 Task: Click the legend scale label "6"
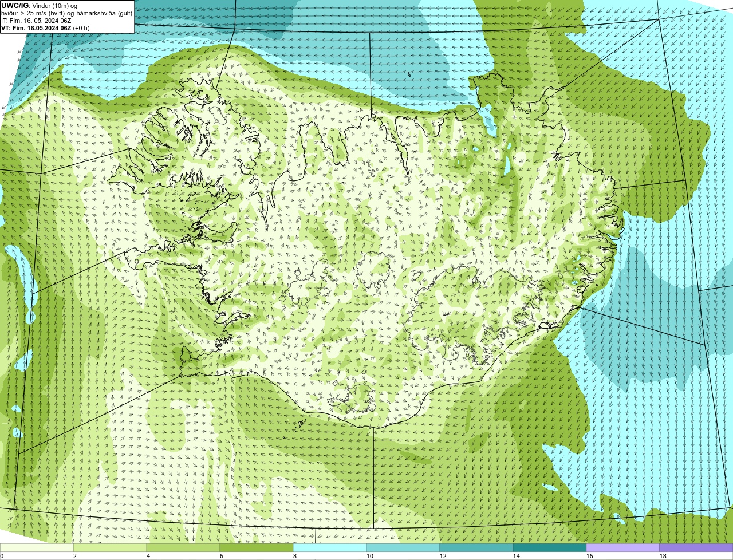(222, 556)
